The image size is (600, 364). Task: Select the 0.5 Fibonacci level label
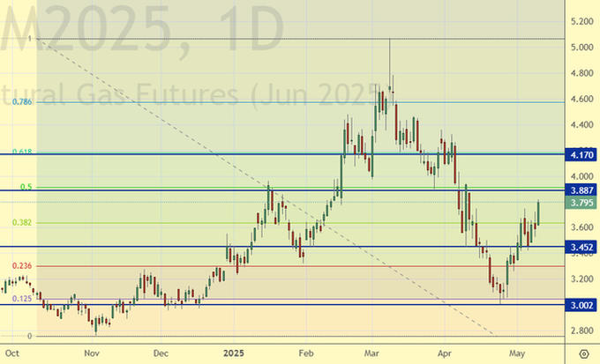coord(26,187)
